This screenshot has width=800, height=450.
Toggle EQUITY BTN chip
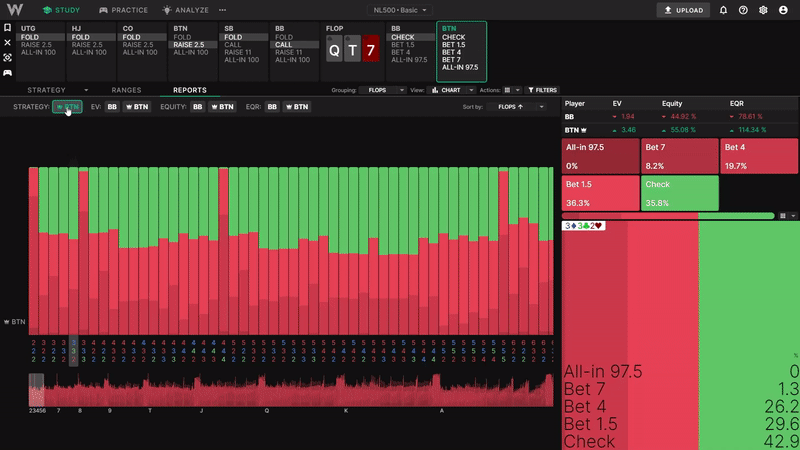pos(222,107)
